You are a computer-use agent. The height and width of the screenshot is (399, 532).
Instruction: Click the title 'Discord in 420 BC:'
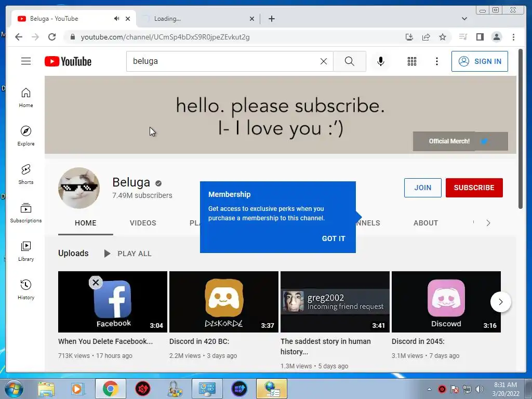pos(199,341)
